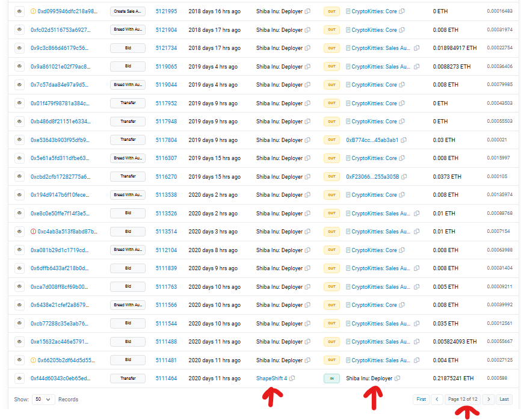The height and width of the screenshot is (420, 521).
Task: Copy the ShapeShift 4 sender address
Action: point(293,378)
